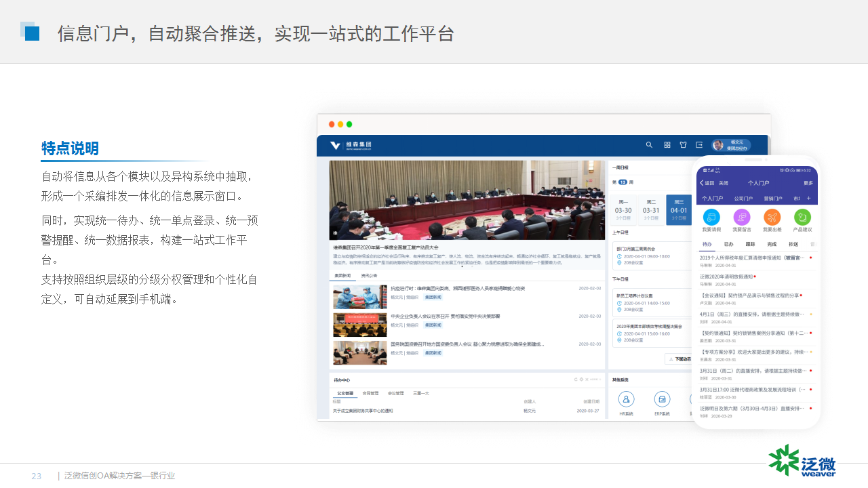Click the search magnifier in portal header
This screenshot has width=868, height=488.
tap(649, 145)
